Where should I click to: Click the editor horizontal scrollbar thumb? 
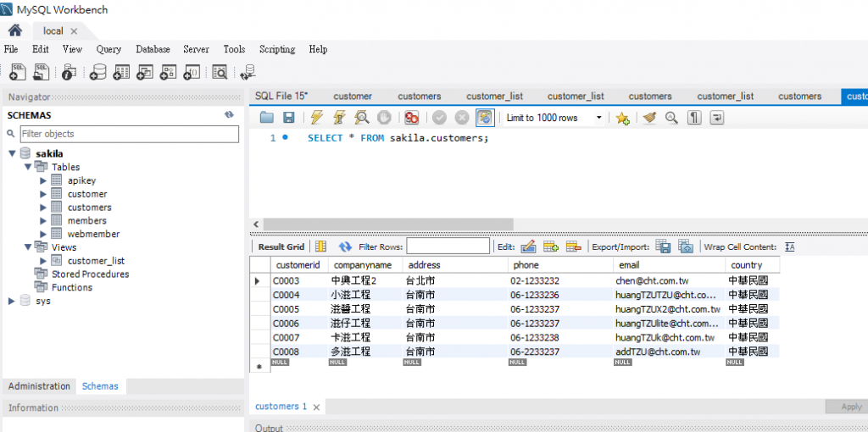(388, 224)
